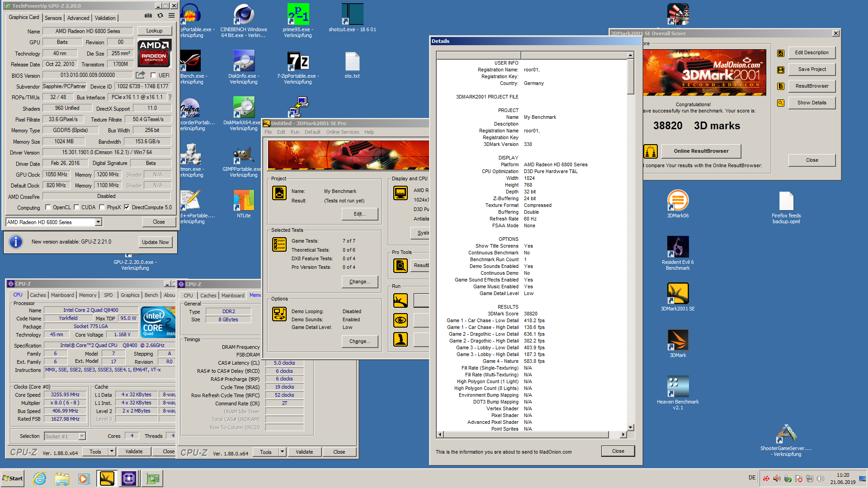Open the Resident Evil 6 Benchmark shortcut
The height and width of the screenshot is (488, 868).
678,253
